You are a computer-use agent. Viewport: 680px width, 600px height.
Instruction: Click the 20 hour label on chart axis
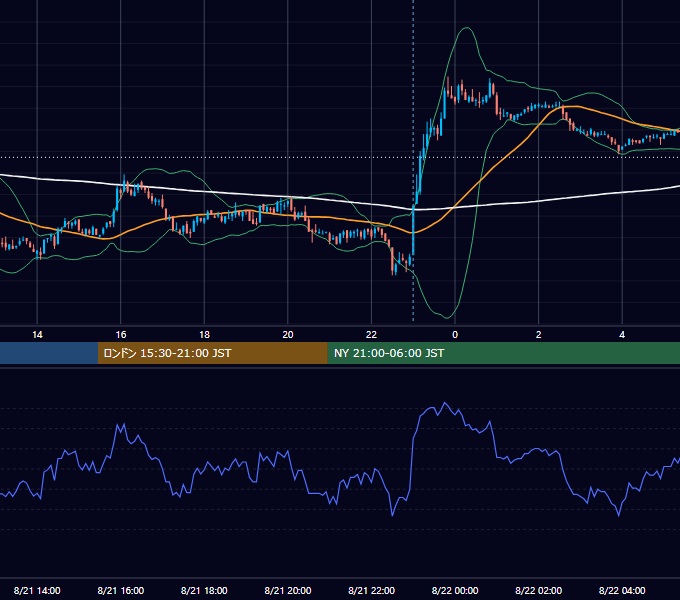pos(288,335)
